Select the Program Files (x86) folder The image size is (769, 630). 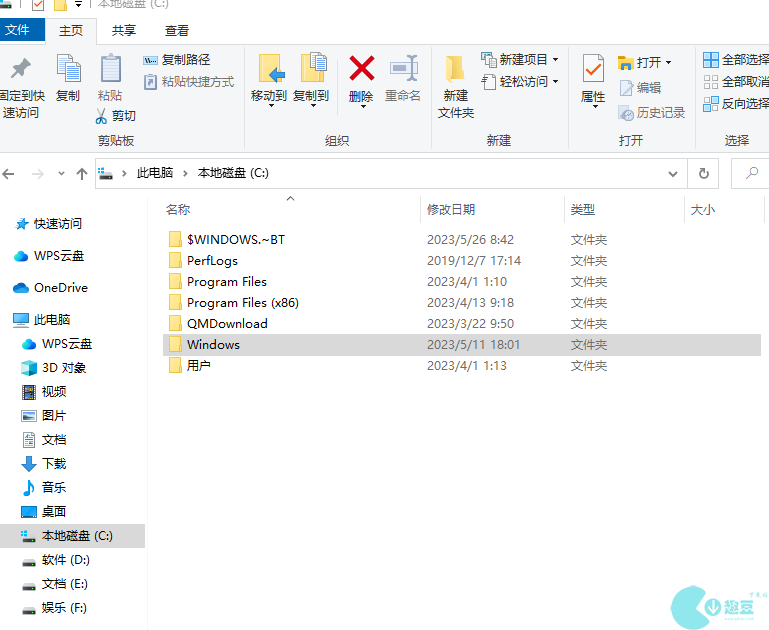[242, 303]
